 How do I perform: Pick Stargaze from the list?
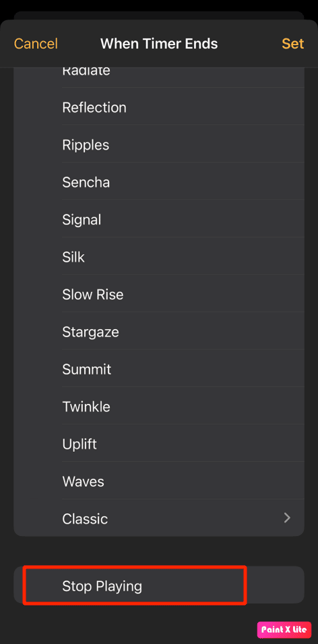coord(159,332)
